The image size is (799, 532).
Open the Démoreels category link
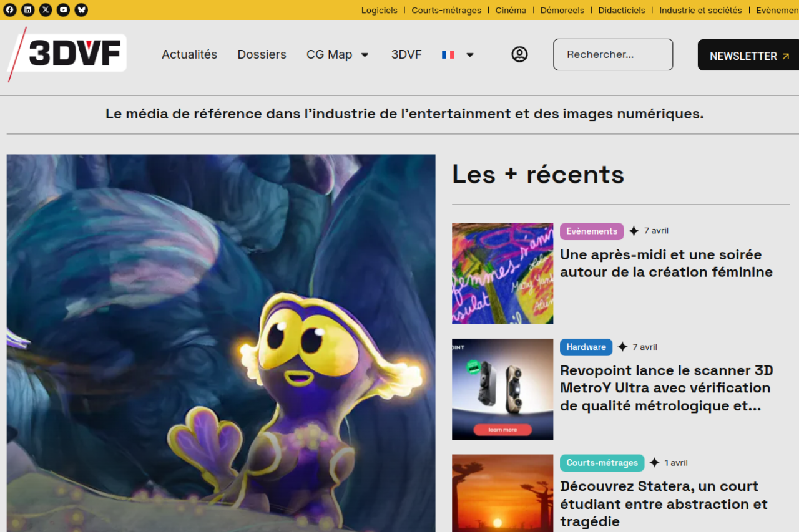[x=562, y=10]
